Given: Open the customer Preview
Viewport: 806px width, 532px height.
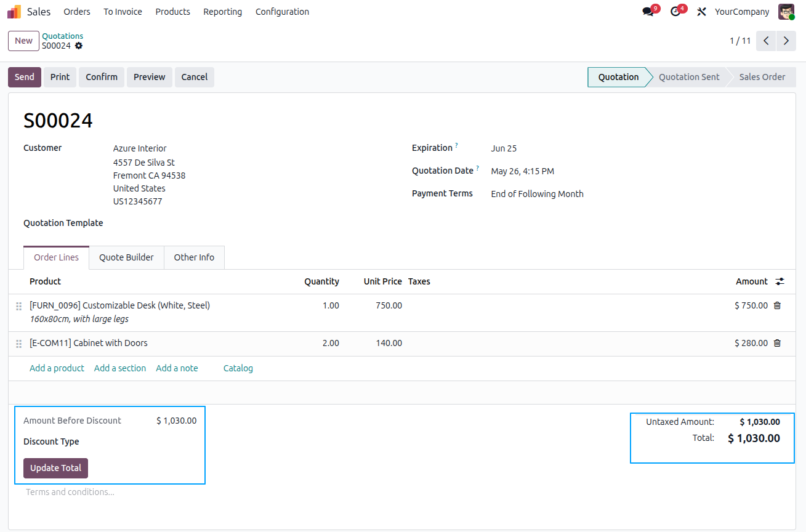Looking at the screenshot, I should pos(150,77).
